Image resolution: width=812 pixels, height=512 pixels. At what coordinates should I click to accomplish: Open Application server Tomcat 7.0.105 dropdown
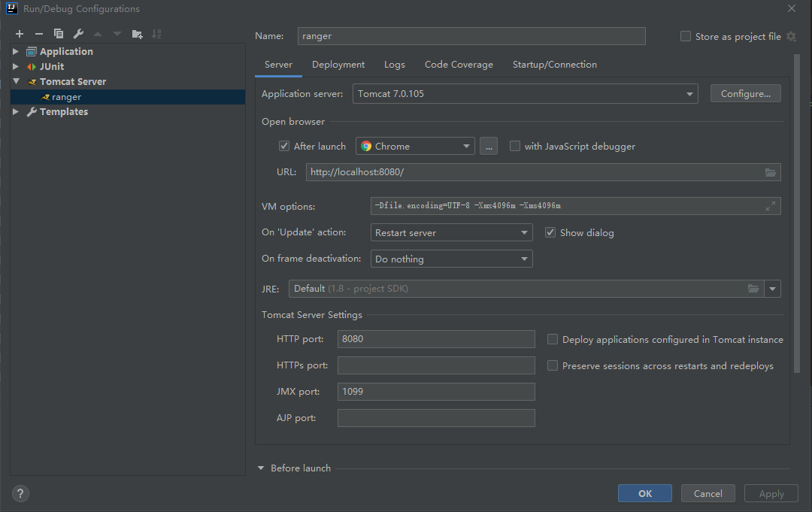pos(525,94)
